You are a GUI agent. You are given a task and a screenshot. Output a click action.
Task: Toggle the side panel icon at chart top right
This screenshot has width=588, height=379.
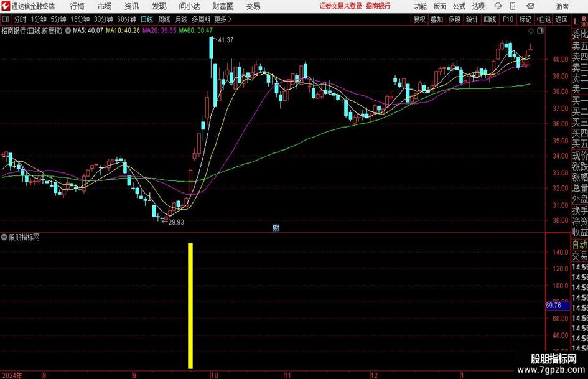pyautogui.click(x=540, y=31)
